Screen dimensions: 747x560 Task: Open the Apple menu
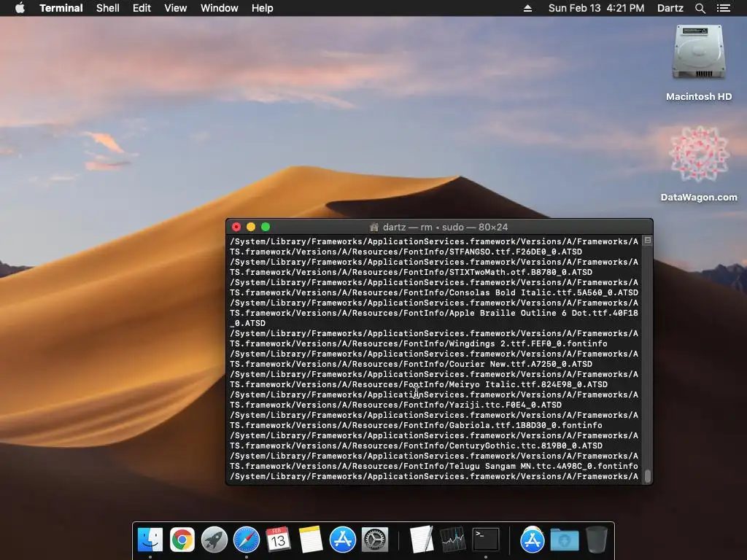(x=20, y=8)
